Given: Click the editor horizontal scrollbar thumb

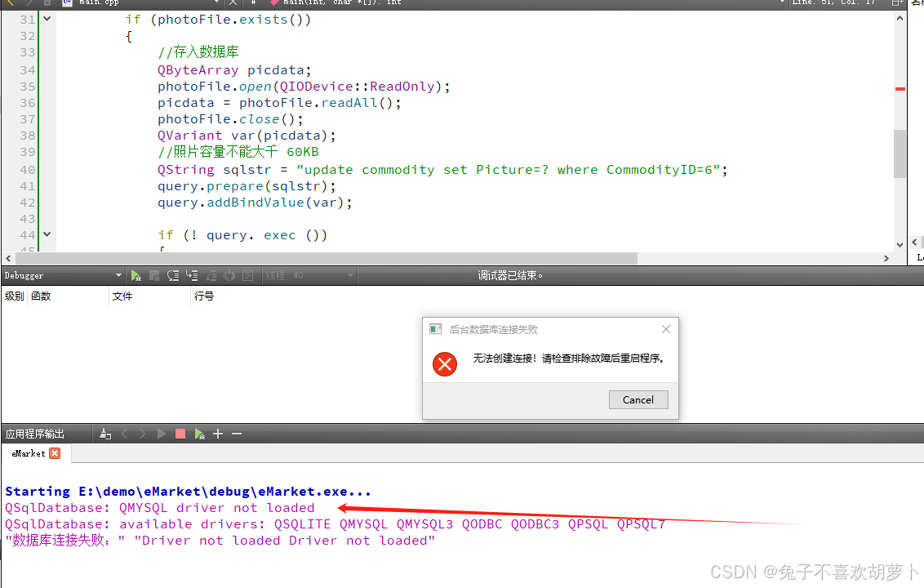Looking at the screenshot, I should (327, 258).
